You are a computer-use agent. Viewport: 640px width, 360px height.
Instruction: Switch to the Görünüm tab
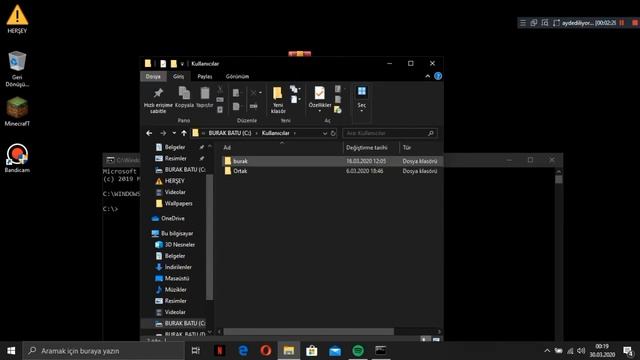237,76
